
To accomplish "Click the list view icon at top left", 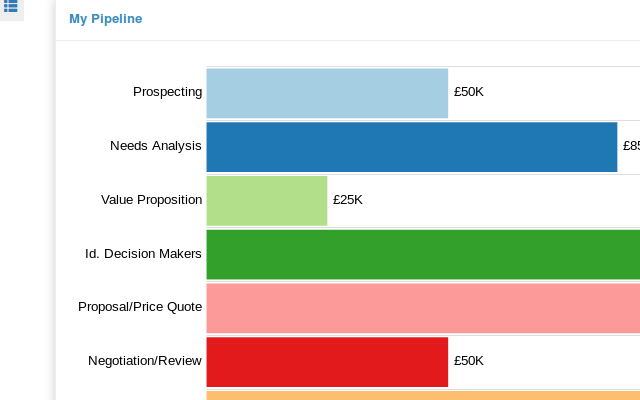I will pyautogui.click(x=10, y=7).
